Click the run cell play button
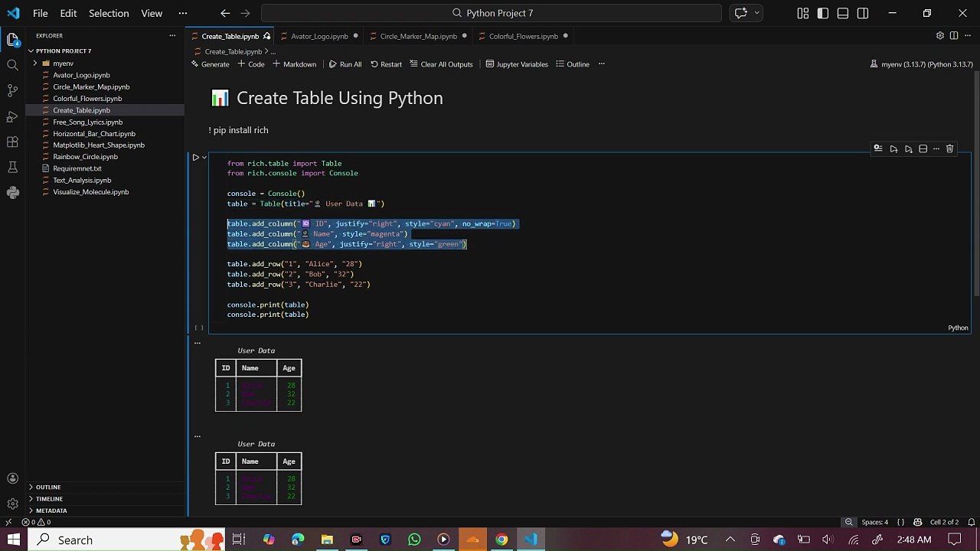The width and height of the screenshot is (980, 551). click(x=195, y=158)
